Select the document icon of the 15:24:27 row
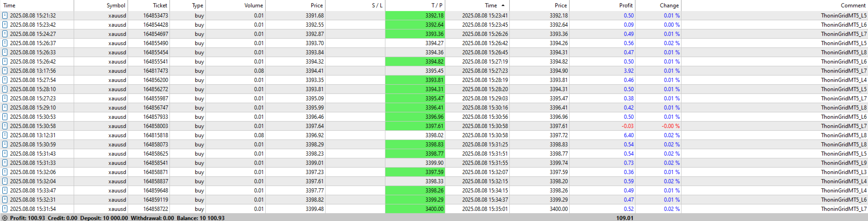Screen dimensions: 868x221 [x=5, y=34]
